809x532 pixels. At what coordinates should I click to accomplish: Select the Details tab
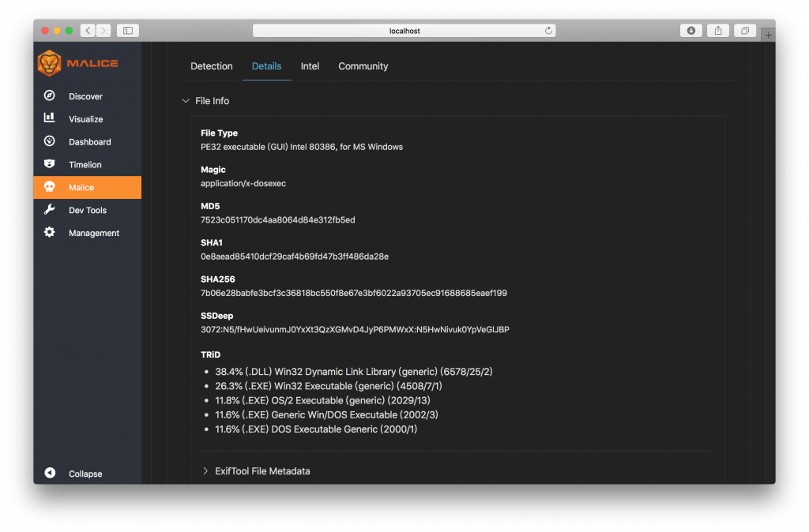[x=266, y=66]
